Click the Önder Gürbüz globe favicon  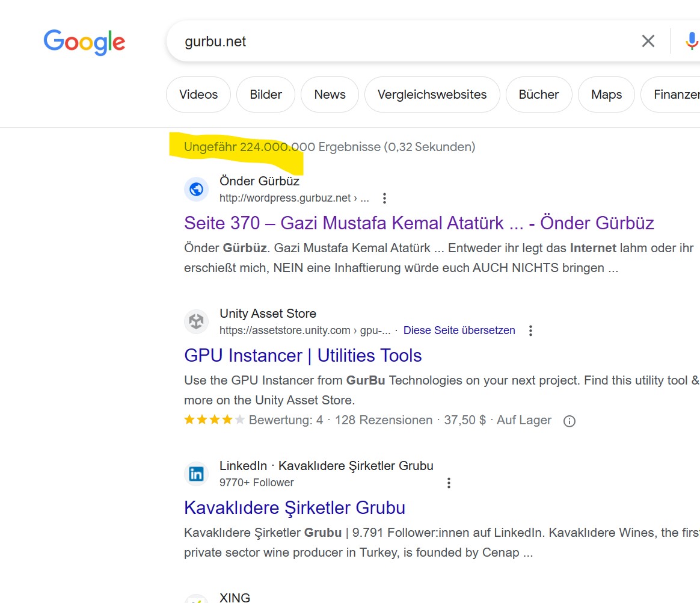coord(197,190)
